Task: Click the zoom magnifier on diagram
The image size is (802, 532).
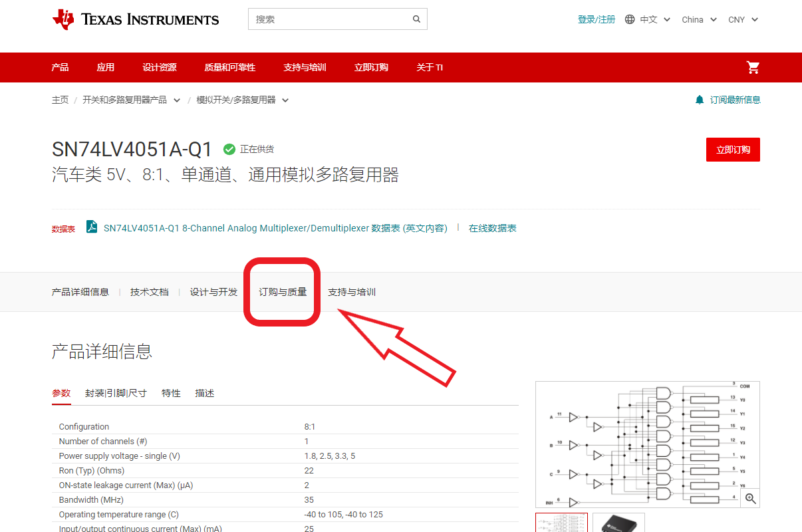Action: (x=751, y=498)
